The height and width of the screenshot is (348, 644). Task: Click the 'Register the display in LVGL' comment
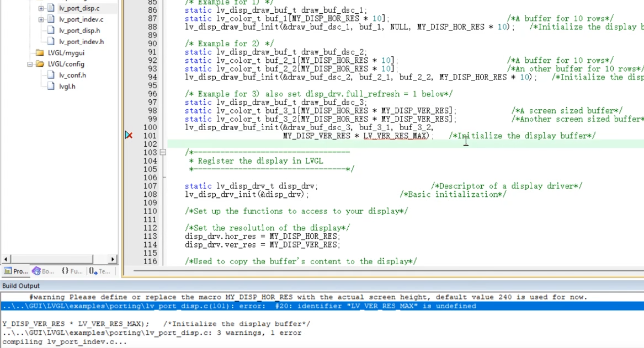[260, 161]
